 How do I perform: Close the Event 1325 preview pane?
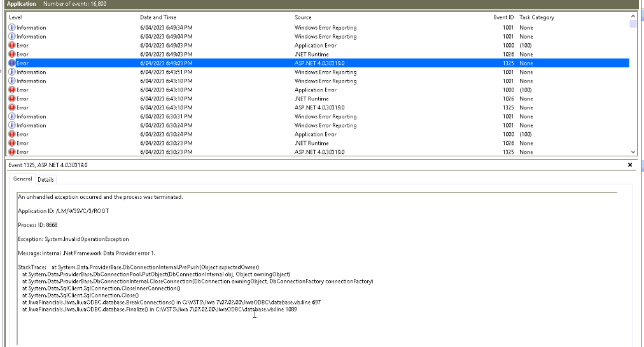630,165
